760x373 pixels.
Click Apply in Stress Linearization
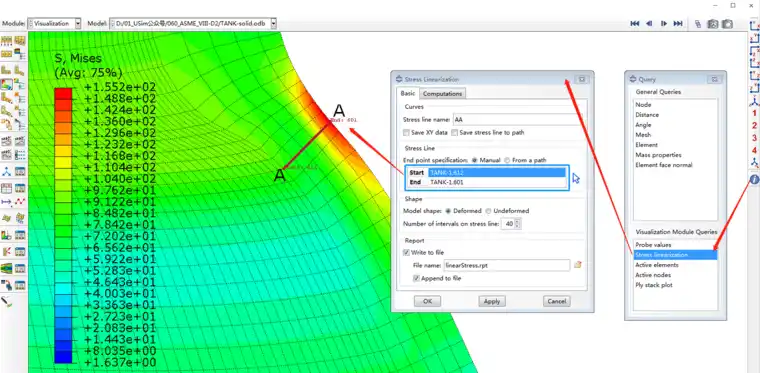(x=492, y=301)
